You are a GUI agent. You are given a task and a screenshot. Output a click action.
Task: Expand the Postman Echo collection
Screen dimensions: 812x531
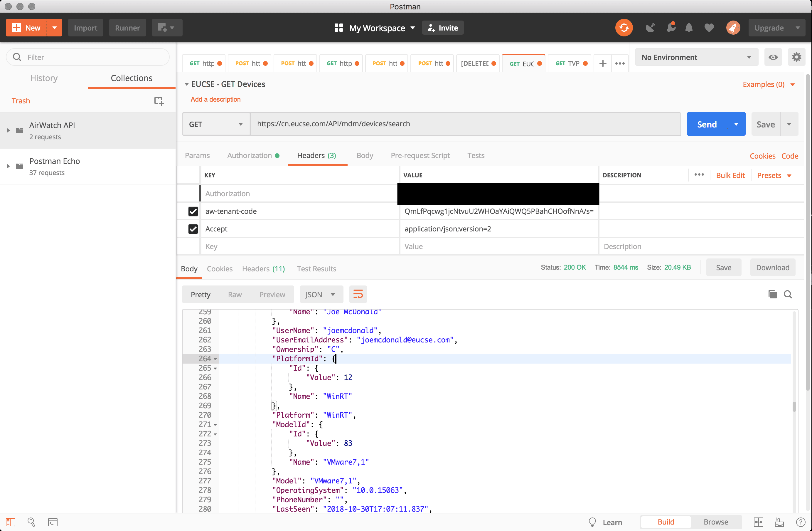coord(9,166)
